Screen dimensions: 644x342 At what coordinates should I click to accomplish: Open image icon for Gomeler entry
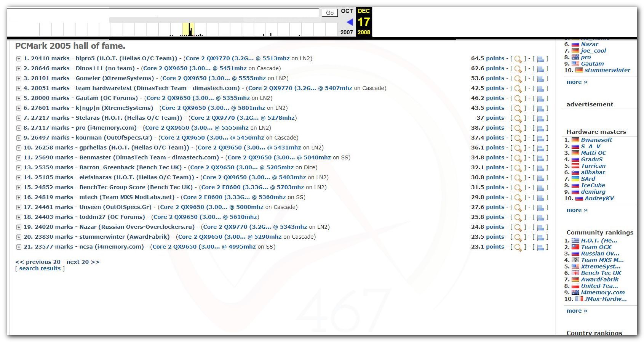click(x=540, y=79)
